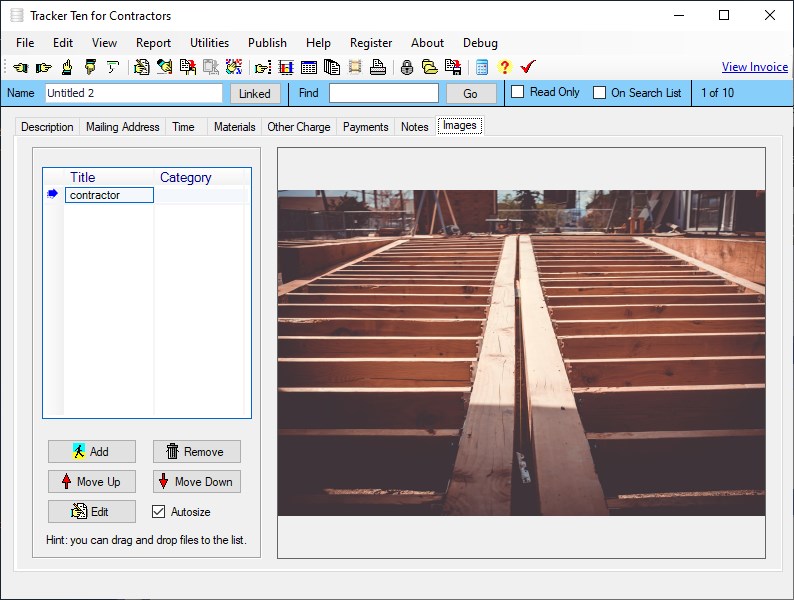Switch to the Payments tab
Screen dimensions: 794x600
pyautogui.click(x=365, y=127)
